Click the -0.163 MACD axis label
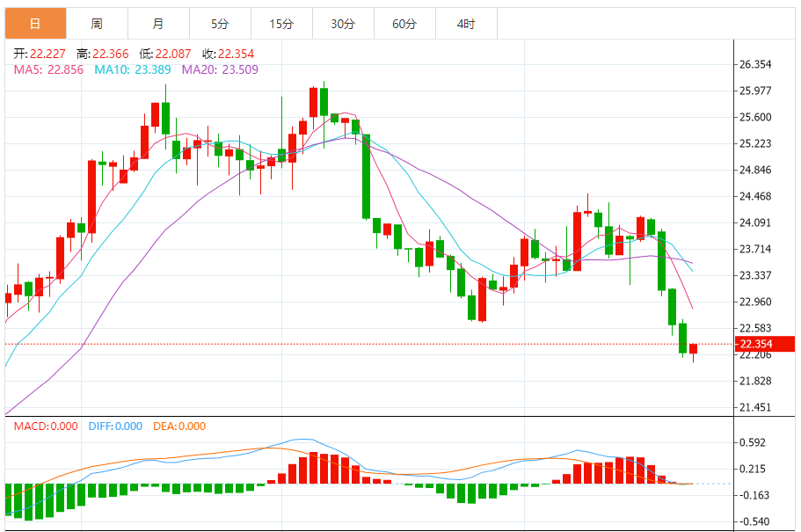 [x=754, y=495]
